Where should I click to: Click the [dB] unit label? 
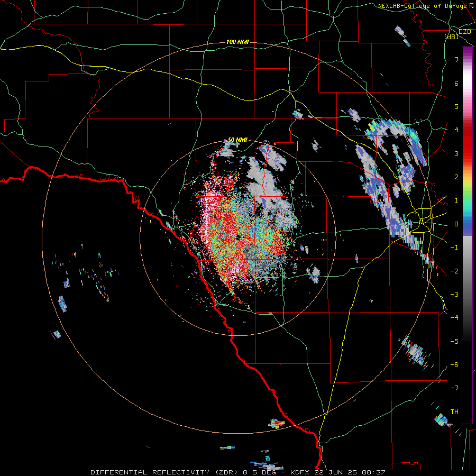pos(452,37)
